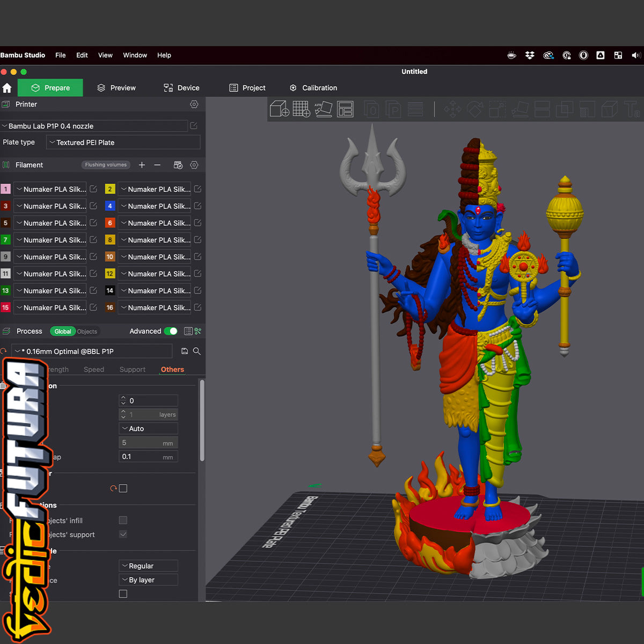Click the Add plate grid icon
The width and height of the screenshot is (644, 644).
pos(301,109)
